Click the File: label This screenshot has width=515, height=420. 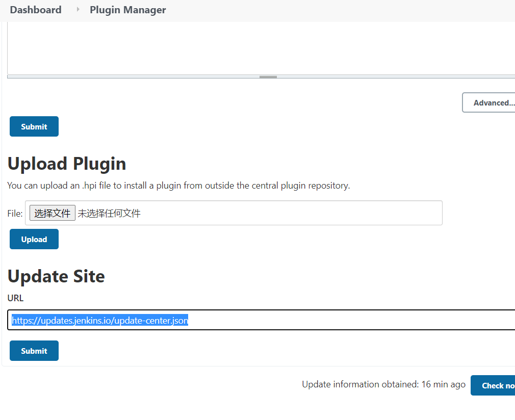pyautogui.click(x=15, y=214)
